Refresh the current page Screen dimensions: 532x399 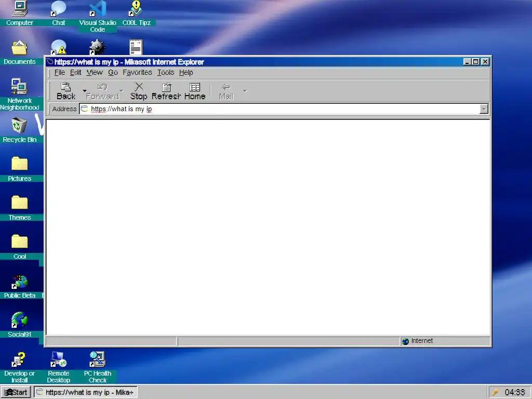[166, 91]
